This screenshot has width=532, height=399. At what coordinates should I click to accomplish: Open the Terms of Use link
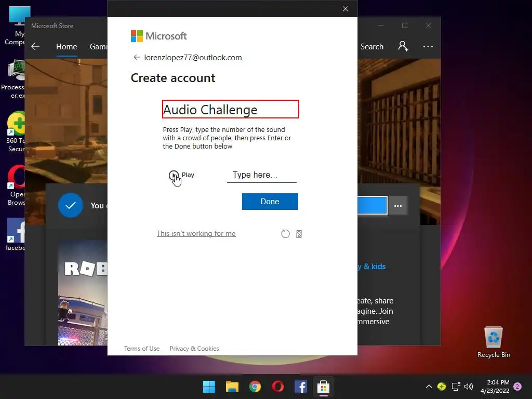point(141,349)
